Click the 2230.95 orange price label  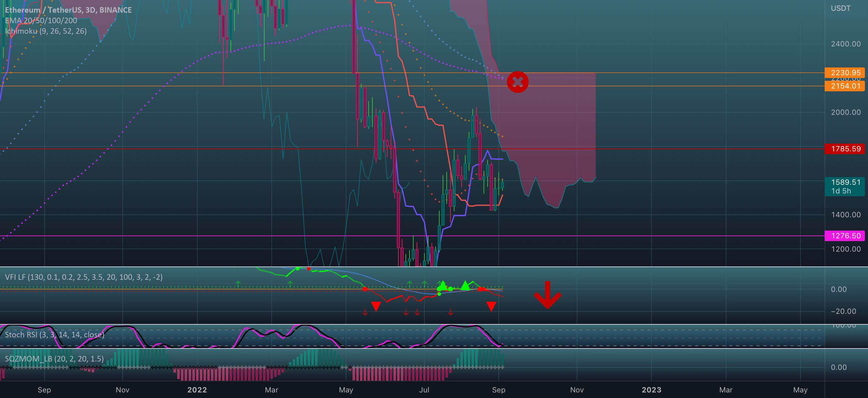pos(845,73)
